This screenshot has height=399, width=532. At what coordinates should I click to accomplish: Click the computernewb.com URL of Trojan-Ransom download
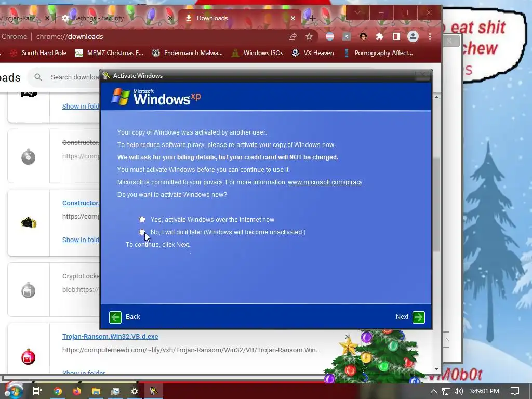[191, 350]
